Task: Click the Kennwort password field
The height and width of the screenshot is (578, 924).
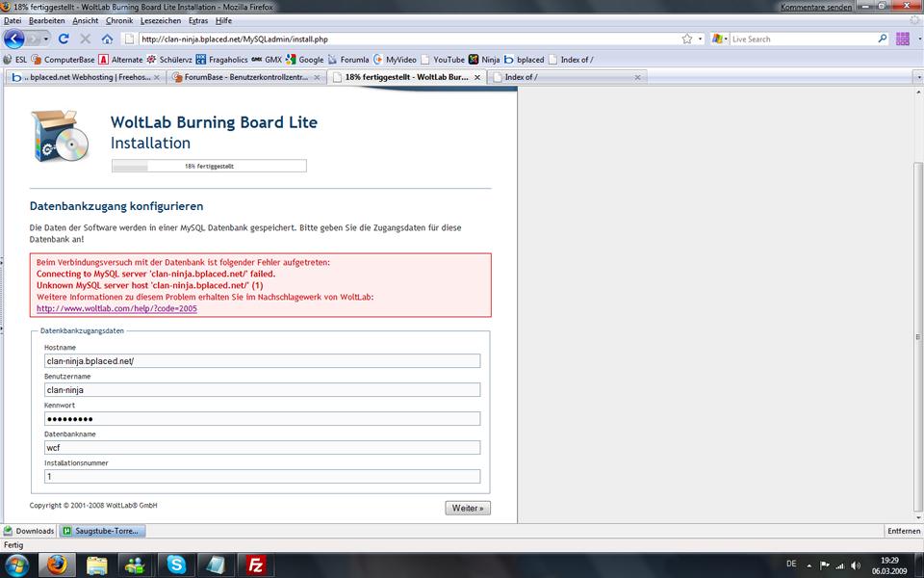Action: pos(262,419)
